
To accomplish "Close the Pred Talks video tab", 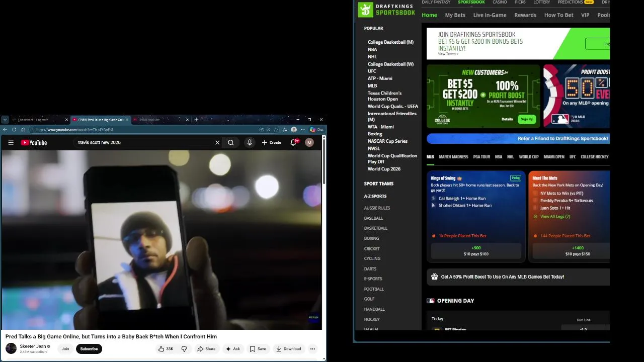I will point(127,120).
